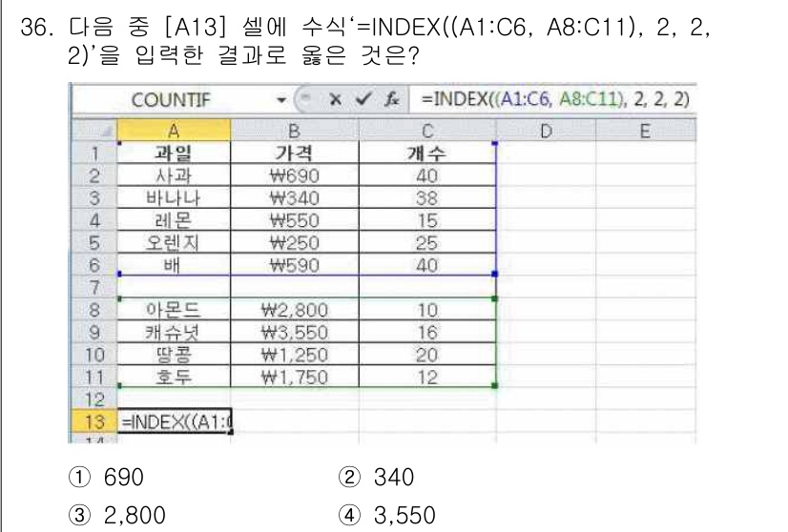Image resolution: width=788 pixels, height=532 pixels.
Task: Select row 11 header
Action: point(94,377)
